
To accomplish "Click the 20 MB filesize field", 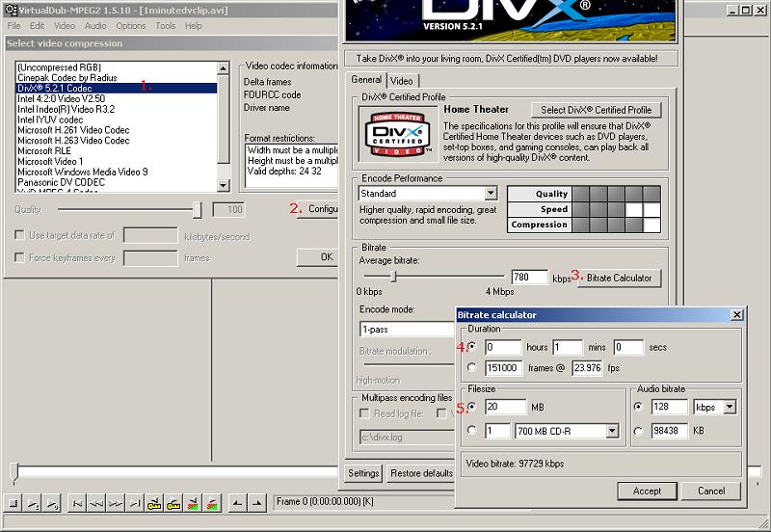I will pos(505,407).
